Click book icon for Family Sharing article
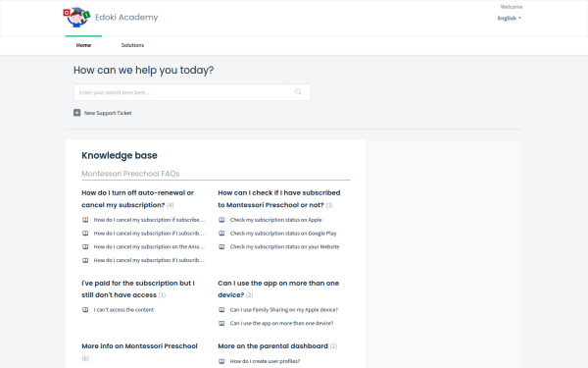The height and width of the screenshot is (368, 588). pos(221,310)
